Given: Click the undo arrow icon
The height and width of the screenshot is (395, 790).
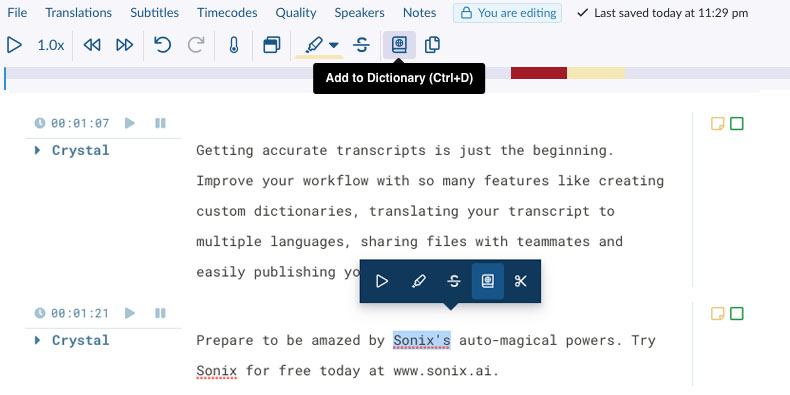Looking at the screenshot, I should click(x=162, y=45).
